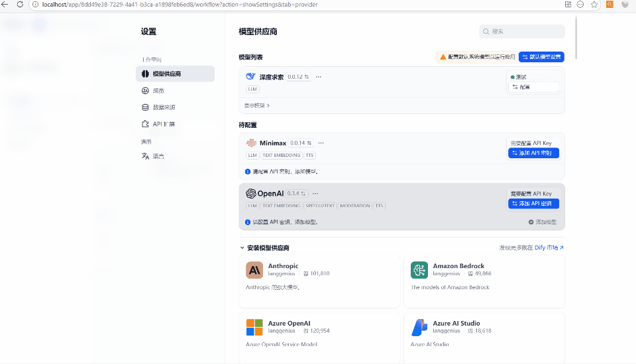The image size is (636, 364).
Task: Click the OpenAI logo
Action: click(x=251, y=193)
